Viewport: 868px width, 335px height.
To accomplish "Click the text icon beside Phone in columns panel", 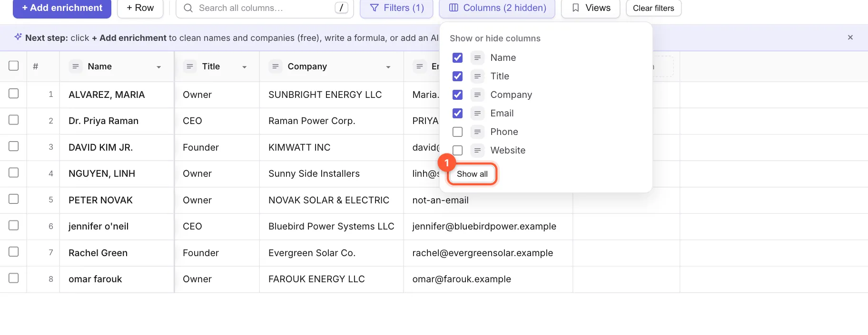I will [x=477, y=132].
